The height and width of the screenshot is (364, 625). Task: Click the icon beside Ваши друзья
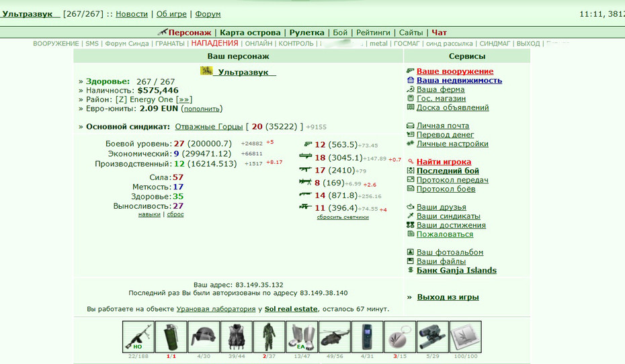click(410, 207)
